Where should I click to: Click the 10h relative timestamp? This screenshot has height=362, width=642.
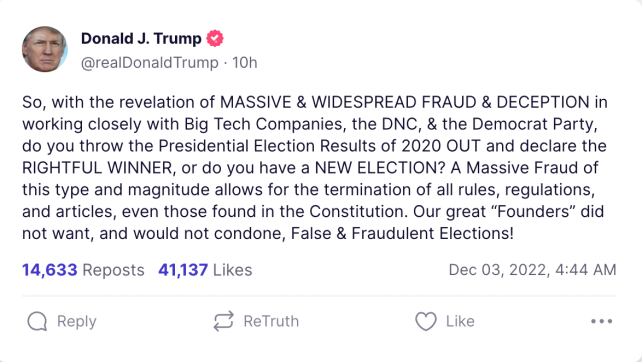click(245, 63)
